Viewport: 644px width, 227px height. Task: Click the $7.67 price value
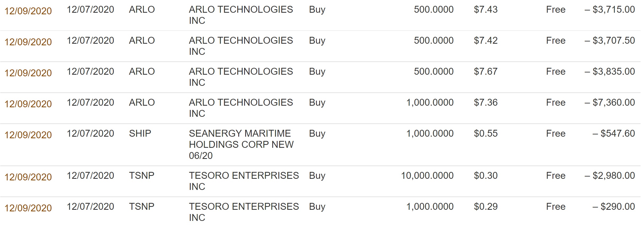point(486,72)
